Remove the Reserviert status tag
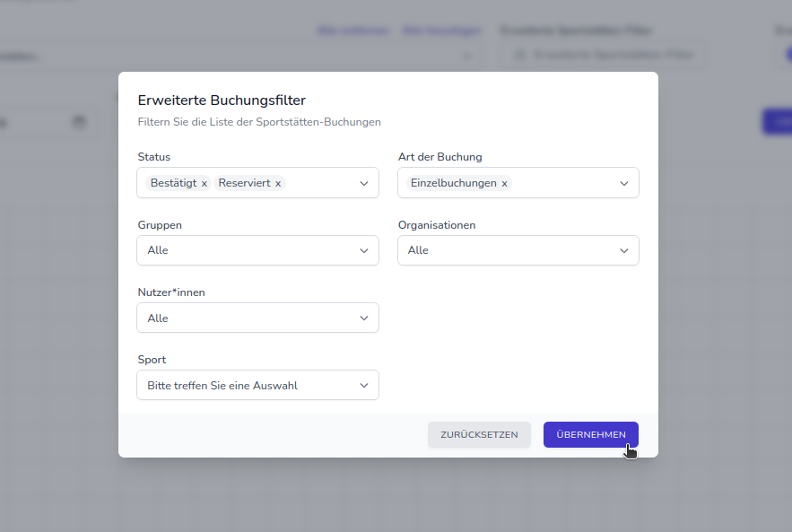The height and width of the screenshot is (532, 792). 278,183
